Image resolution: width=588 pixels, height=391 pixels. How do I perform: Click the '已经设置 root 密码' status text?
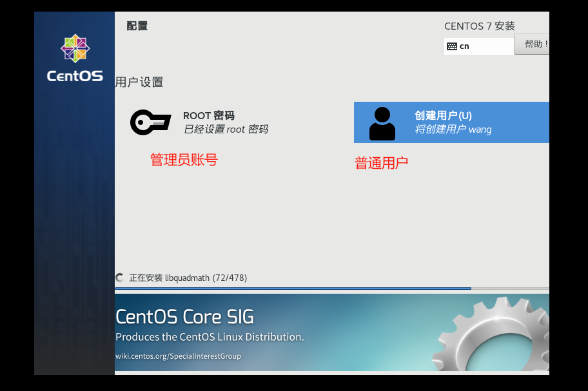click(226, 129)
